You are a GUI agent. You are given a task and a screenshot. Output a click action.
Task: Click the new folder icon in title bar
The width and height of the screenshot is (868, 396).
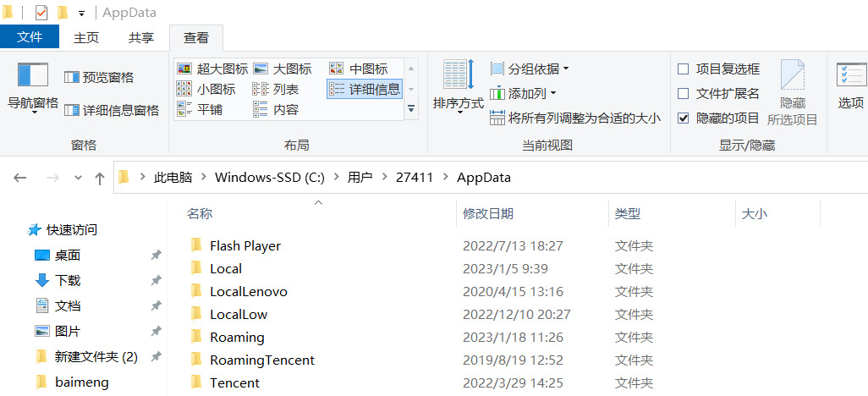coord(63,12)
